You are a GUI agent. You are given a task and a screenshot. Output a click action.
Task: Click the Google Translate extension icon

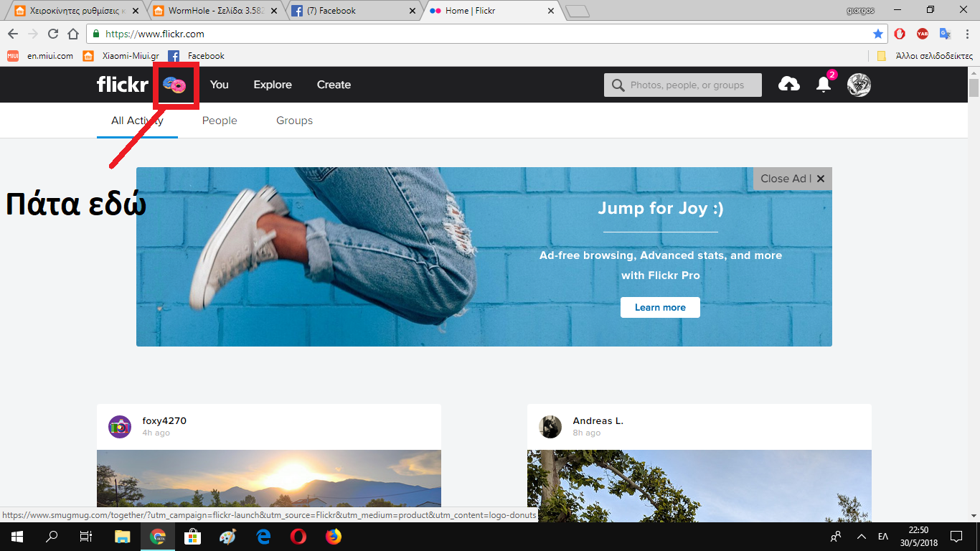pos(945,34)
